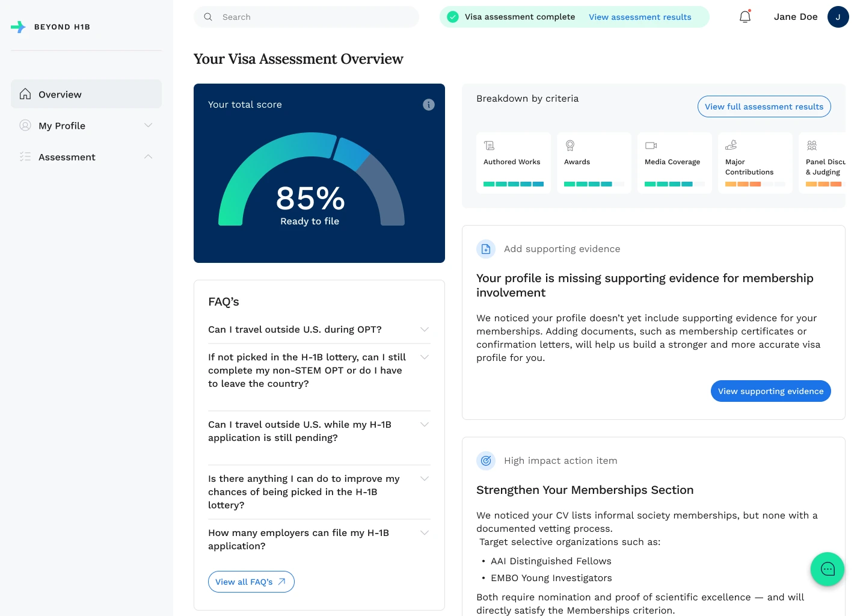This screenshot has width=866, height=616.
Task: Open the View assessment results link
Action: [640, 17]
